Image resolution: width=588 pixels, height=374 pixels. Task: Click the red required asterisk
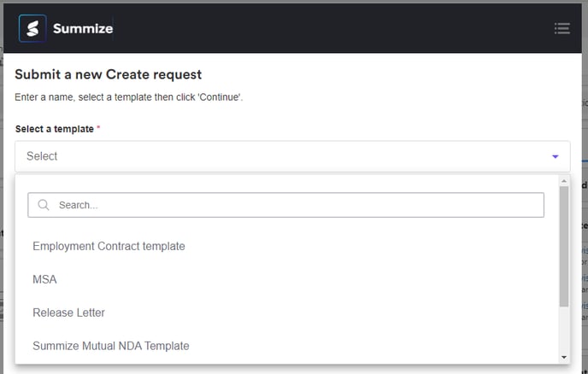tap(98, 128)
